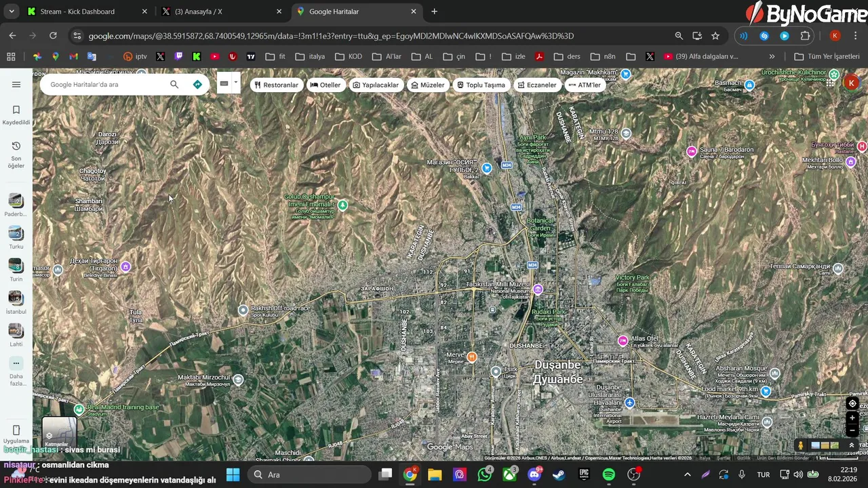The width and height of the screenshot is (868, 488).
Task: Open Steam from the taskbar
Action: [x=559, y=474]
